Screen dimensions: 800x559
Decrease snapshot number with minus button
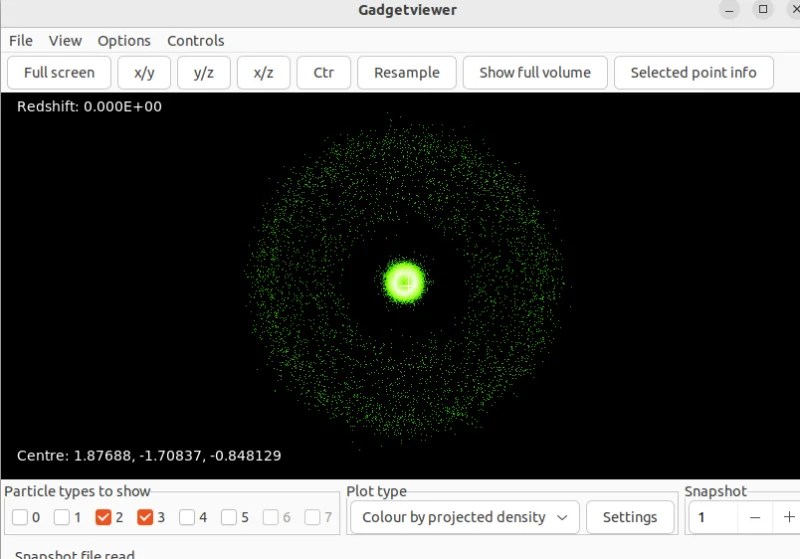(755, 517)
